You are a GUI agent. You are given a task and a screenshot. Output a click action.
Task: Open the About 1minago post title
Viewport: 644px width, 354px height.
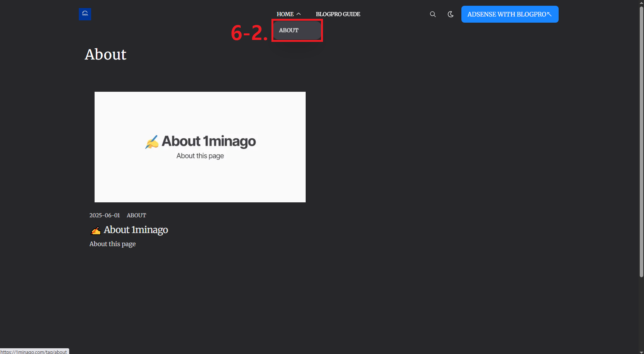point(129,230)
